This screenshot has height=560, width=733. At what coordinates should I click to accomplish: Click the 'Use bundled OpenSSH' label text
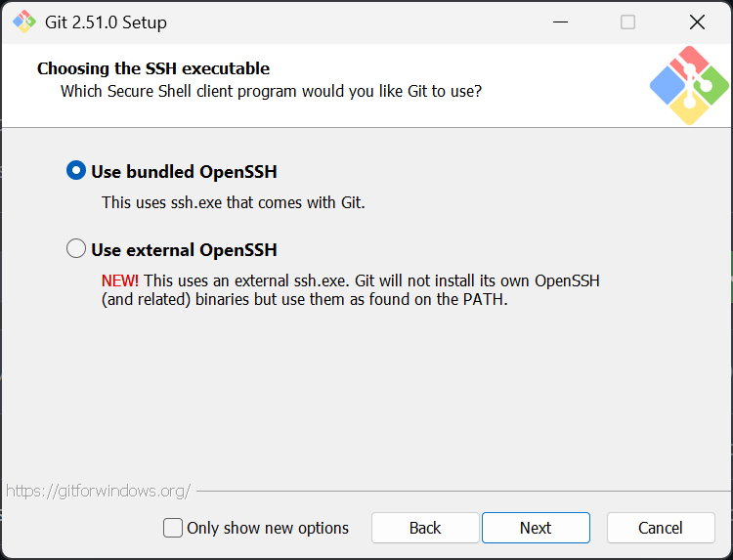coord(184,172)
